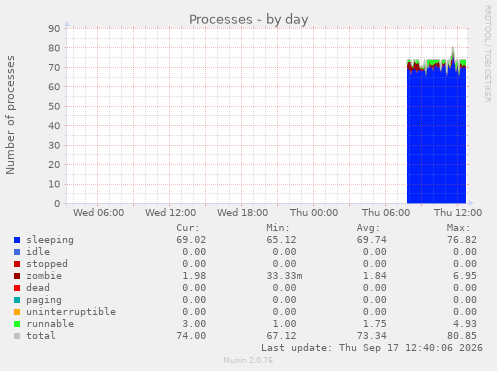This screenshot has height=371, width=497.
Task: Click the 'Wed 18:00' x-axis label
Action: [x=243, y=213]
